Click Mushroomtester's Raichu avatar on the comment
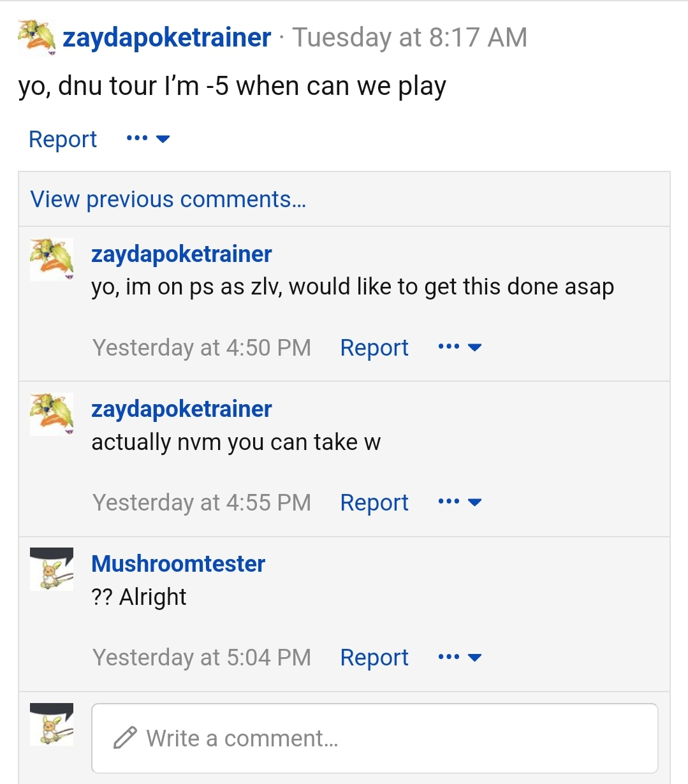688x784 pixels. pos(52,569)
